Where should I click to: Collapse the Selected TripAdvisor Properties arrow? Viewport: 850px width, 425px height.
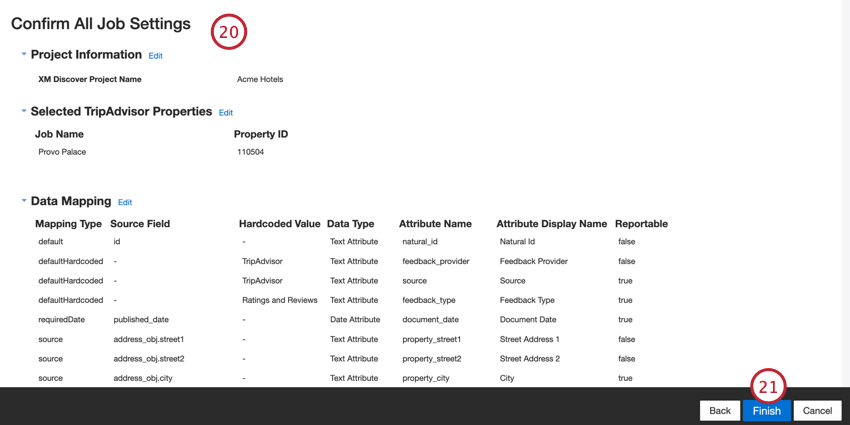[x=24, y=111]
